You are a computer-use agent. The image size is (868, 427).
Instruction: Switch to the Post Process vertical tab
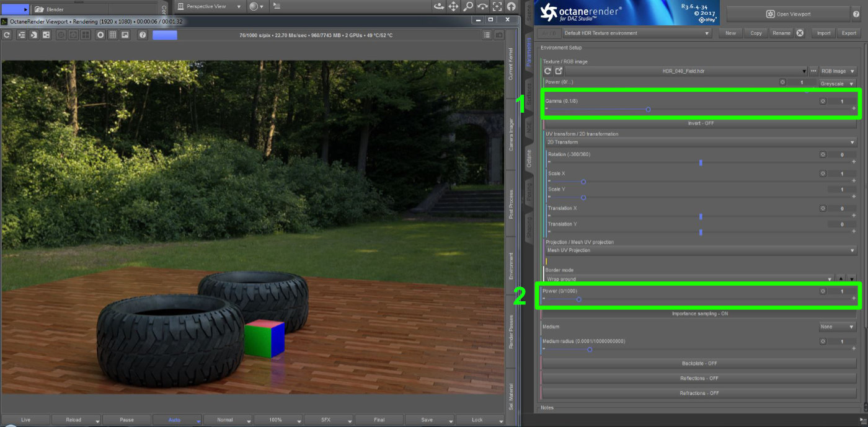[511, 204]
